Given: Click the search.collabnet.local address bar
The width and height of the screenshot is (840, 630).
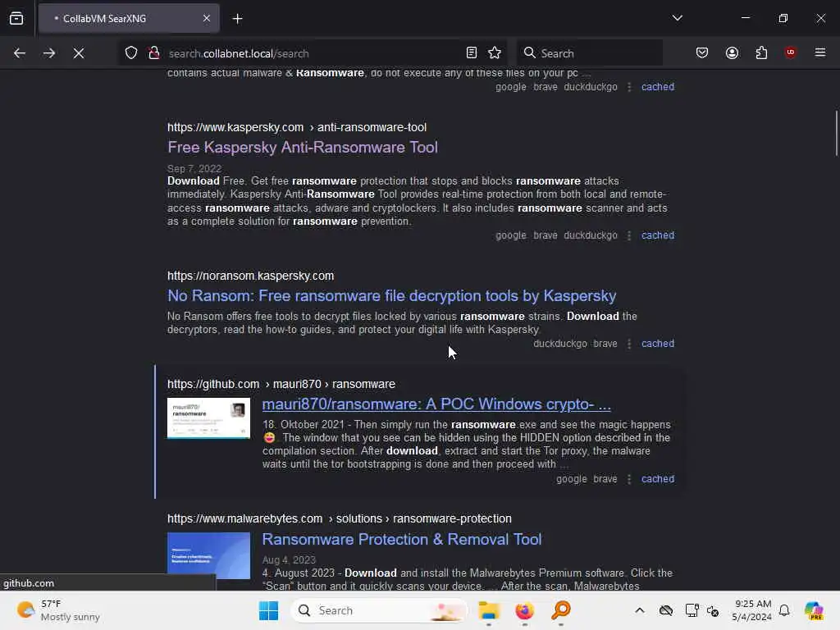Looking at the screenshot, I should tap(313, 53).
